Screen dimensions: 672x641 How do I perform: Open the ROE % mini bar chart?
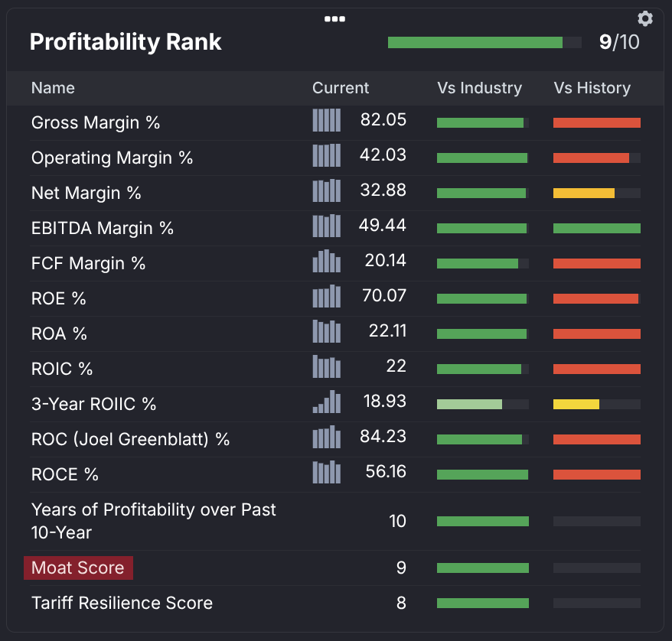click(326, 296)
